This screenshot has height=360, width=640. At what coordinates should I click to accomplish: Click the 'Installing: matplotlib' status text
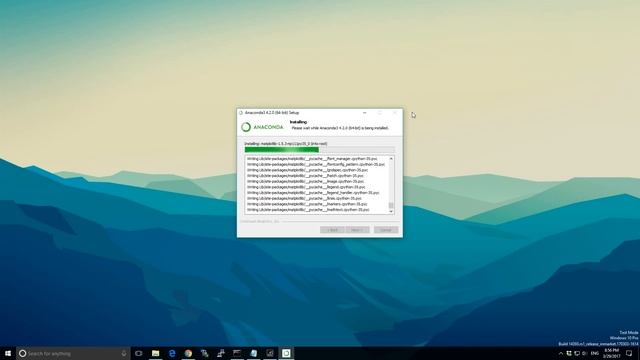[x=286, y=144]
